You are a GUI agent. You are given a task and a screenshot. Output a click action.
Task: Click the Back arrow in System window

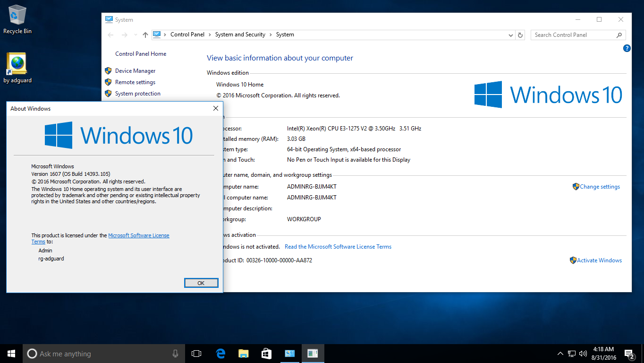(111, 35)
